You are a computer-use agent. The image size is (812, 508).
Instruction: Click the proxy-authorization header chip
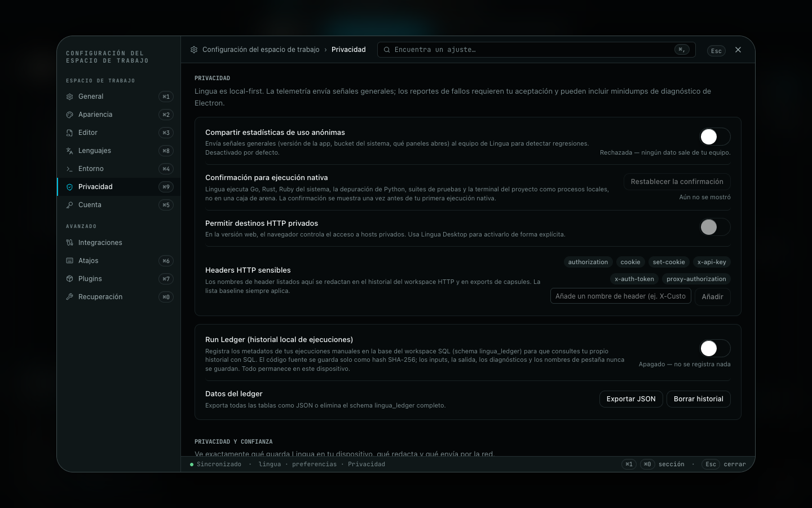tap(696, 279)
